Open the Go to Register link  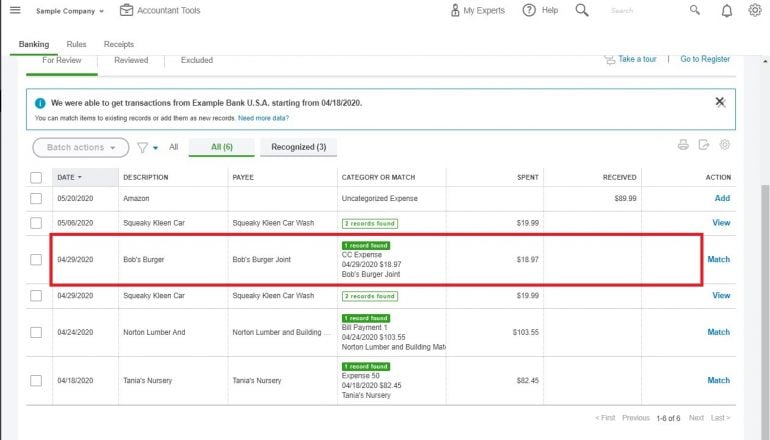[x=705, y=60]
